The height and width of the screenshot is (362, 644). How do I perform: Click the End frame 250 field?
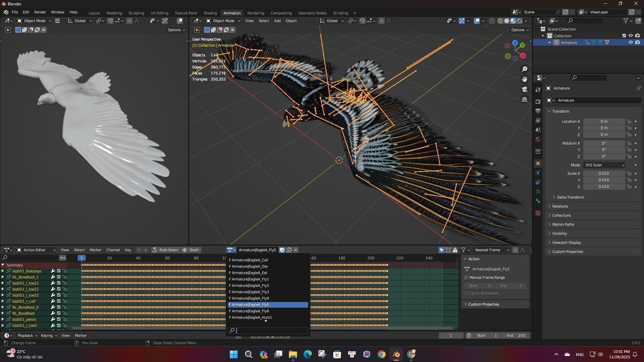click(x=516, y=335)
